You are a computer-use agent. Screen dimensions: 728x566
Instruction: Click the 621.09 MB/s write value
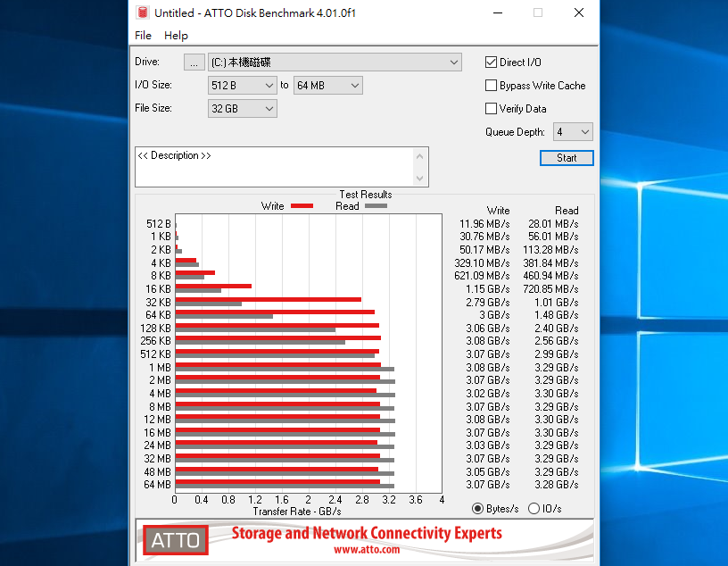click(x=482, y=276)
